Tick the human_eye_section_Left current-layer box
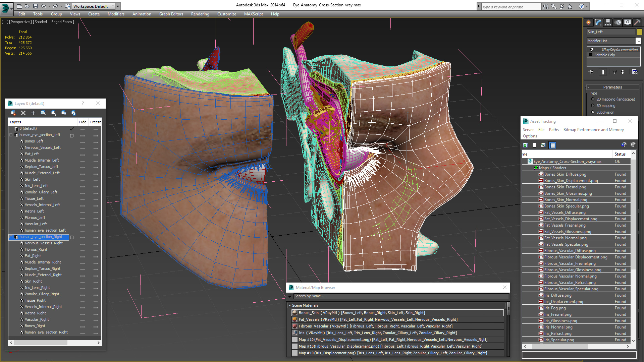644x362 pixels. tap(71, 135)
